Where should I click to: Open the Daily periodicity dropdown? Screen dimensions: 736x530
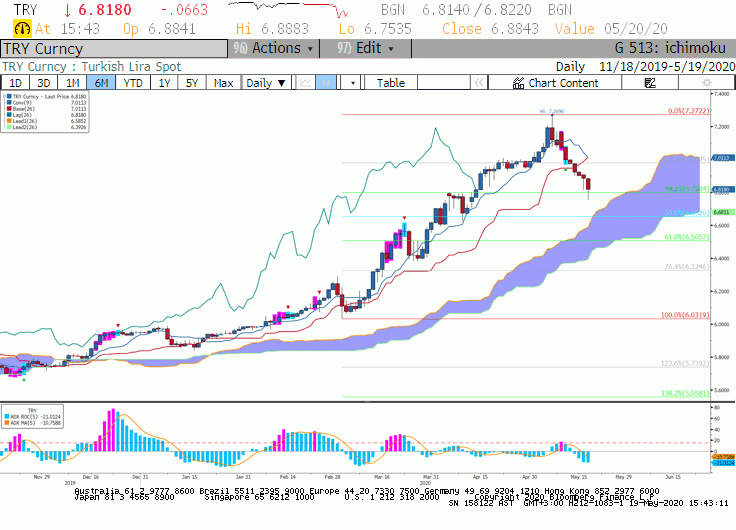[x=266, y=83]
